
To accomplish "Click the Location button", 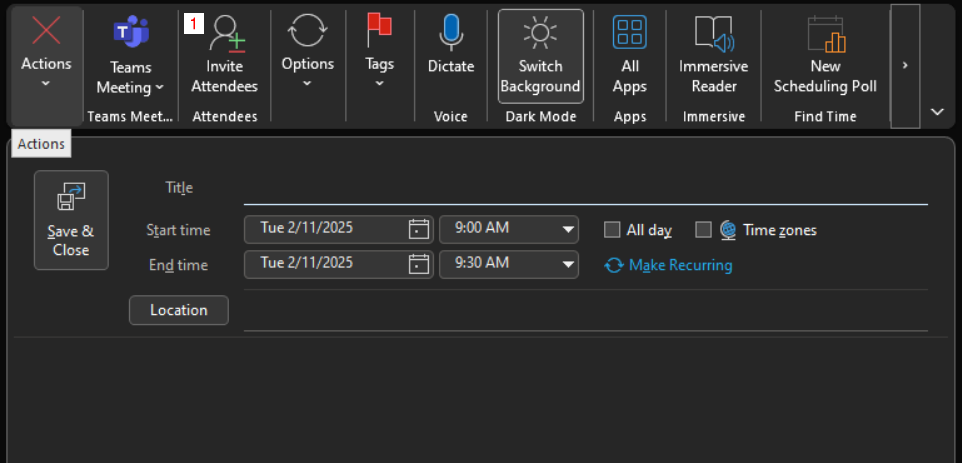I will click(179, 310).
